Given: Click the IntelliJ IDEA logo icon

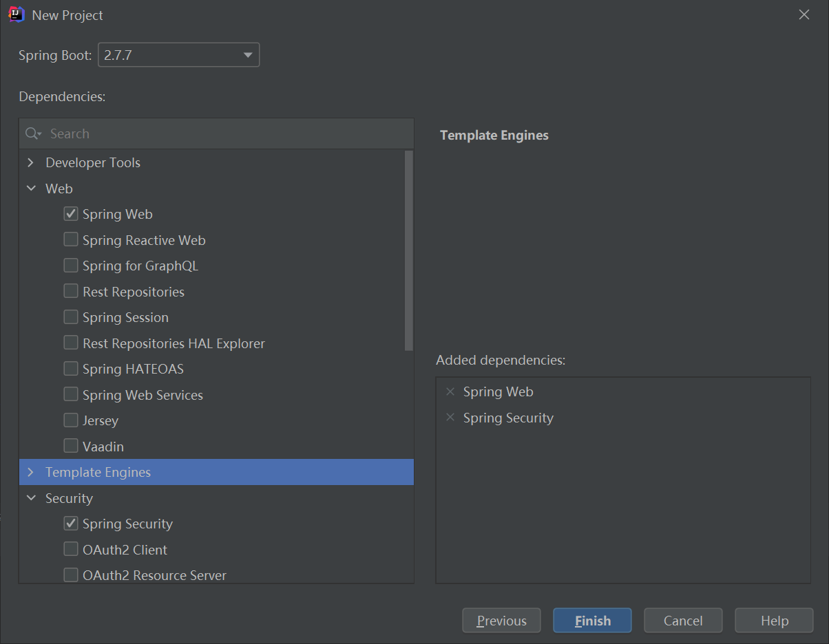Looking at the screenshot, I should pos(17,14).
